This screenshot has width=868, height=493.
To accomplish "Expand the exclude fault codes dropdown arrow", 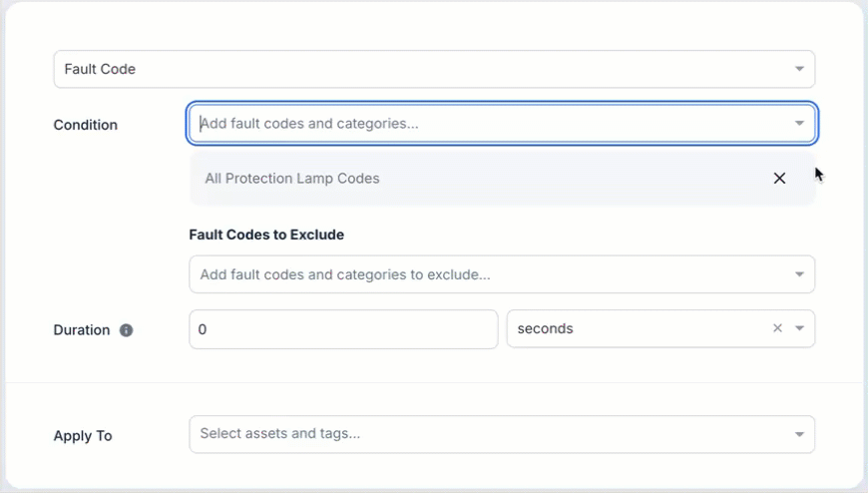I will (799, 274).
